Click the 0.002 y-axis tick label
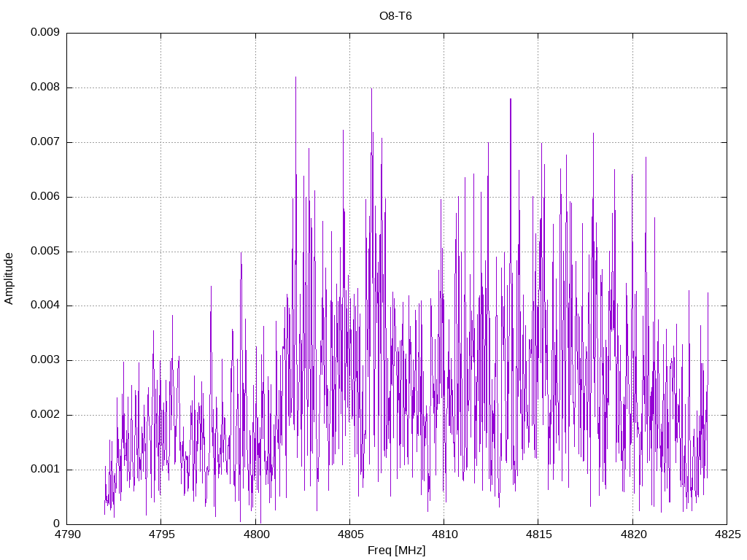This screenshot has height=560, width=747. pyautogui.click(x=45, y=415)
